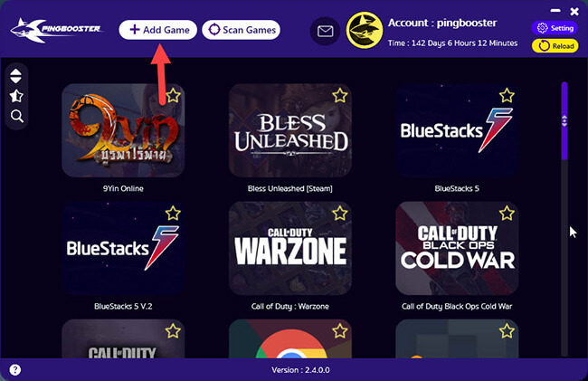Star the Call of Duty Warzone tile
This screenshot has height=381, width=588.
coord(340,214)
